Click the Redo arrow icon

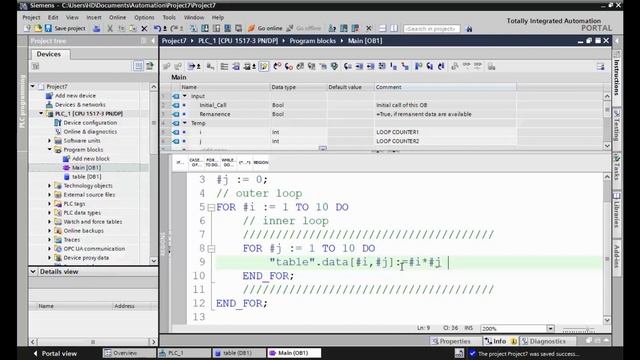click(174, 28)
